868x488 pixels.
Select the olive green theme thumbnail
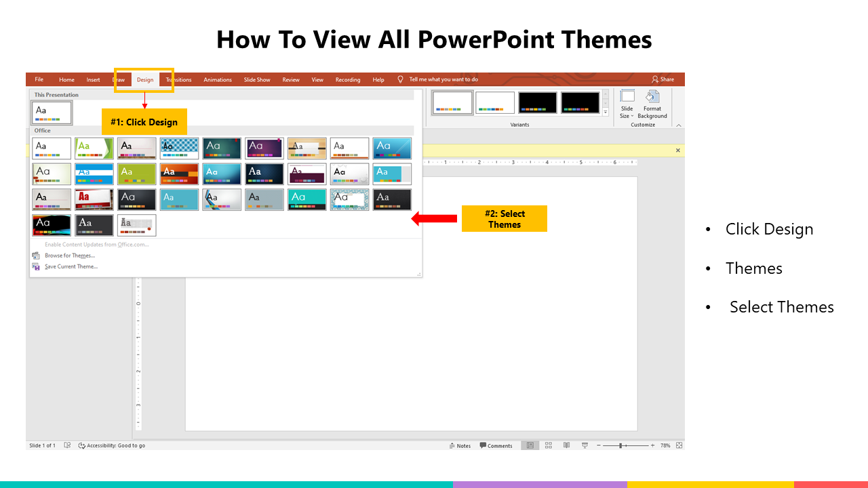tap(136, 174)
